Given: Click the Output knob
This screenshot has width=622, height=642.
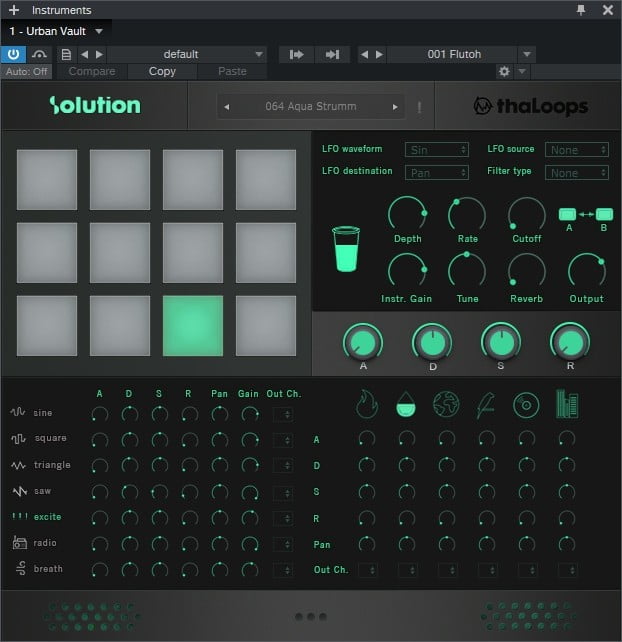Looking at the screenshot, I should 586,270.
